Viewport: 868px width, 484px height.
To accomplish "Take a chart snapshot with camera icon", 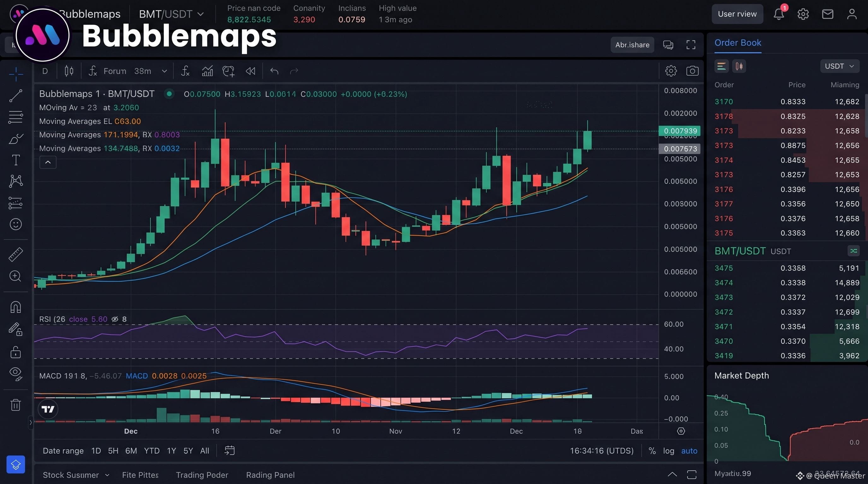I will (x=692, y=71).
